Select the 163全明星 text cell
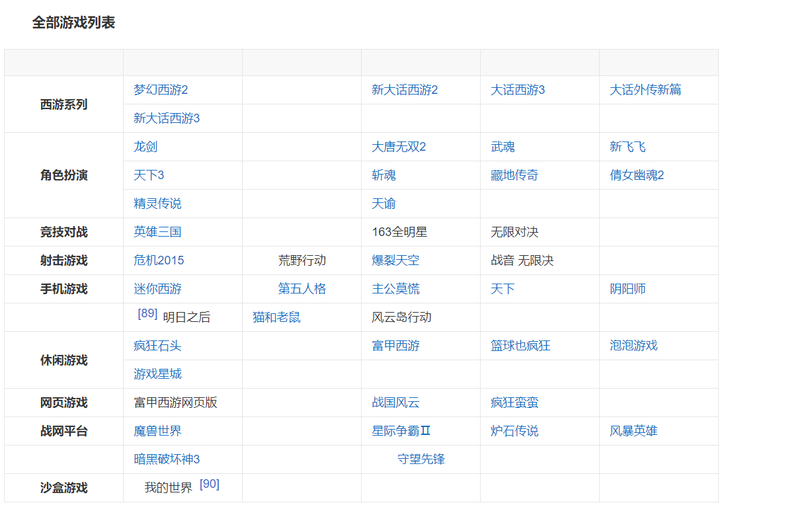The image size is (812, 507). 399,232
